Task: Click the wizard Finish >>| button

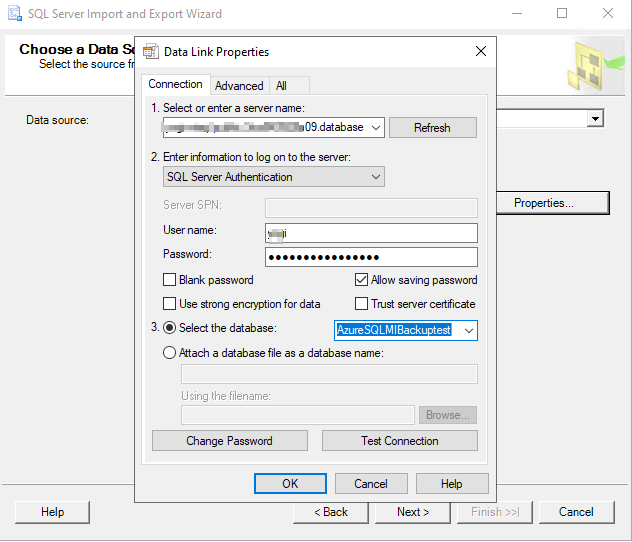Action: coord(495,512)
